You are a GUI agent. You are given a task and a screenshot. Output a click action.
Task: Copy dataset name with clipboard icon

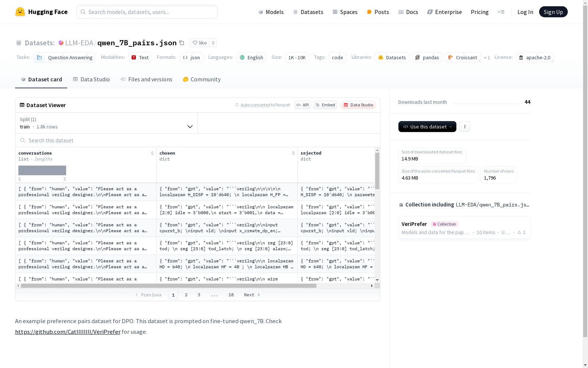click(x=182, y=43)
